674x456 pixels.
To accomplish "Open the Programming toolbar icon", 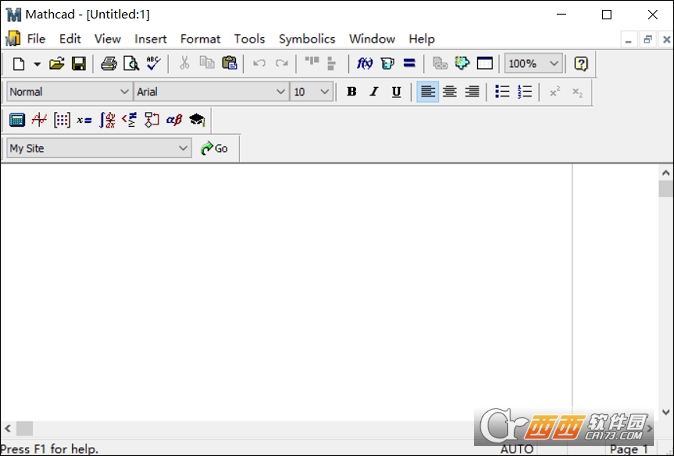I will [x=151, y=120].
